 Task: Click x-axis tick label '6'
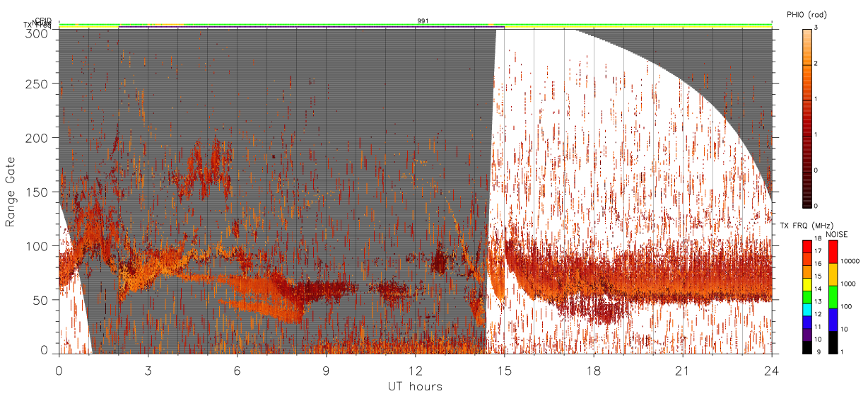coord(237,371)
